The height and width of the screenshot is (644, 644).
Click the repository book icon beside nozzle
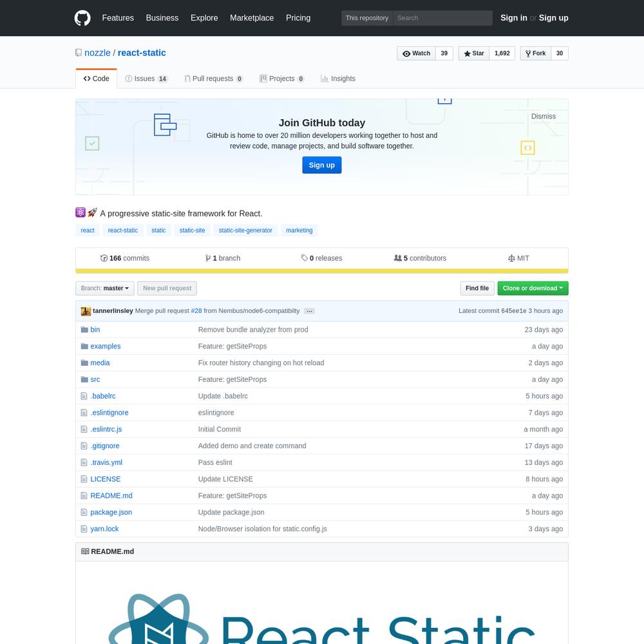pos(79,53)
